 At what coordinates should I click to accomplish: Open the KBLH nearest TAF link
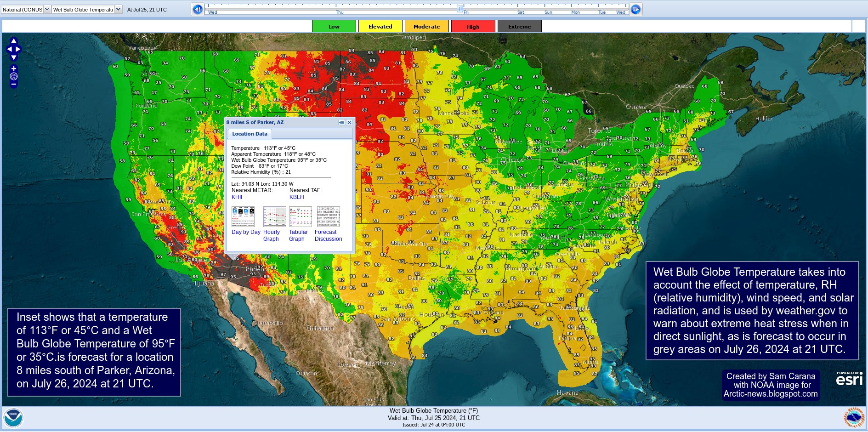point(296,197)
